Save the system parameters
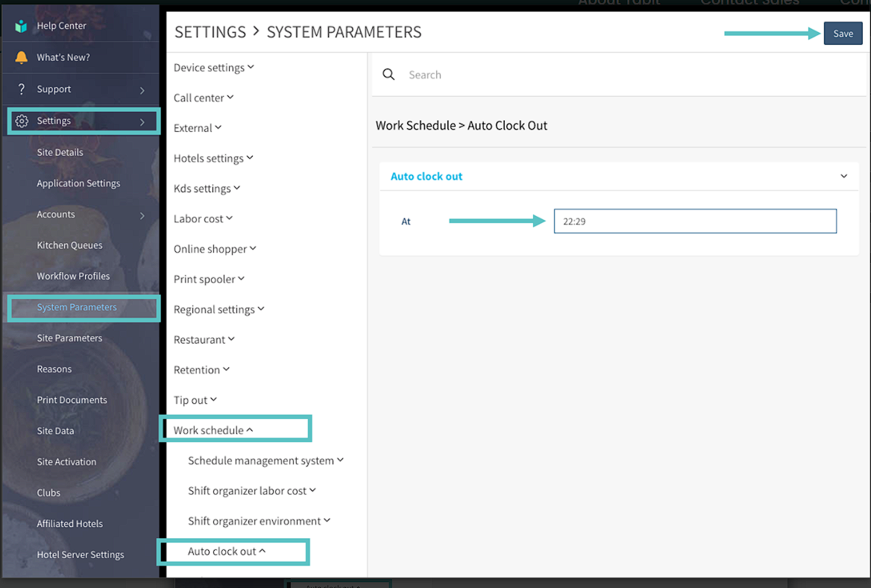Viewport: 871px width, 588px height. coord(843,34)
